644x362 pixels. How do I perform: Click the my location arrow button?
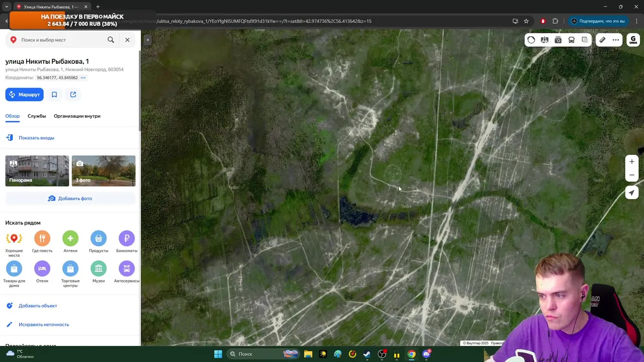632,193
